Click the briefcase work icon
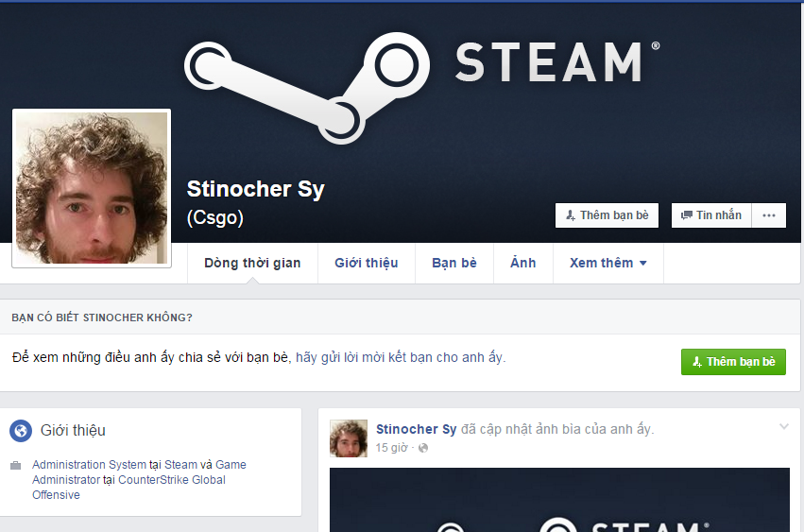The height and width of the screenshot is (532, 804). 16,466
